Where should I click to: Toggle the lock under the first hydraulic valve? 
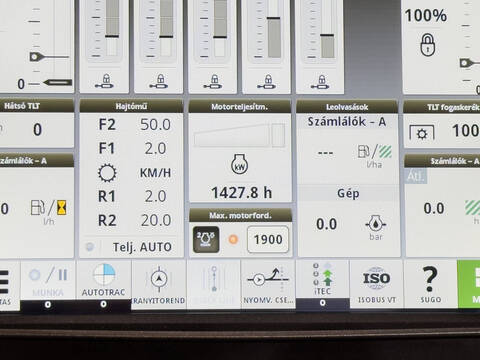click(x=105, y=82)
